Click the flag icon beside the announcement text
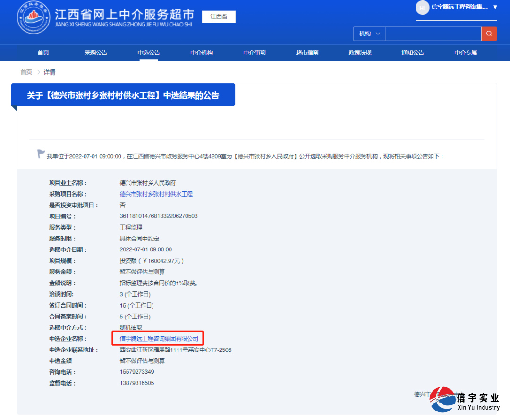The height and width of the screenshot is (420, 510). [41, 153]
